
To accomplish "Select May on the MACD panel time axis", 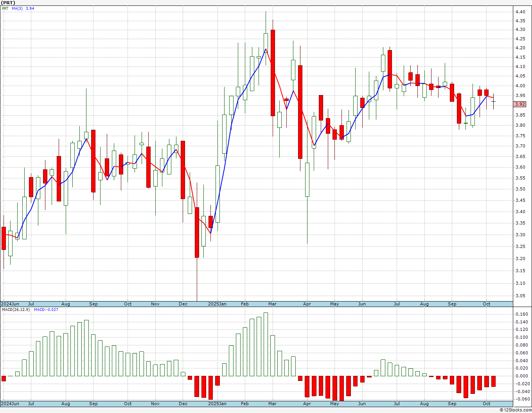I will click(x=334, y=404).
